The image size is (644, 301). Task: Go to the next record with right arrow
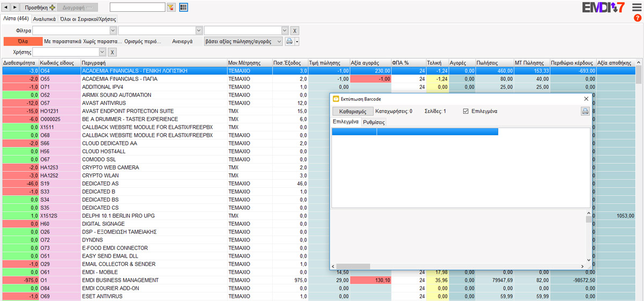[15, 8]
